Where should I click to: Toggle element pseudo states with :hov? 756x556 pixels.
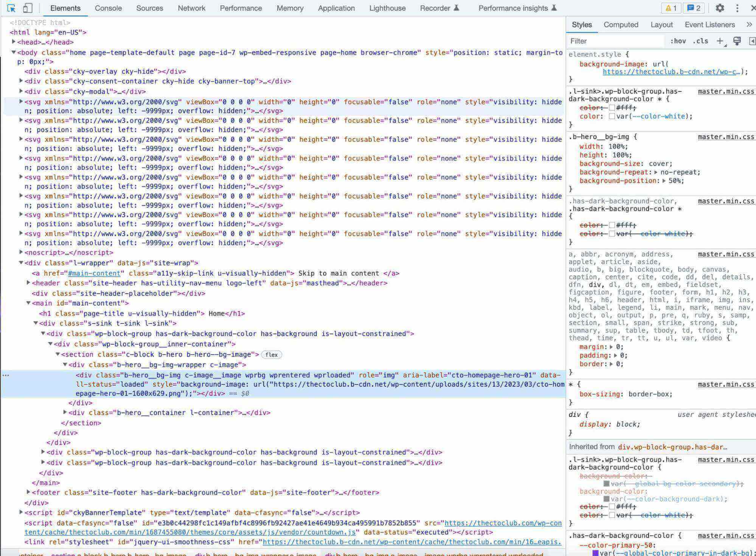[678, 41]
